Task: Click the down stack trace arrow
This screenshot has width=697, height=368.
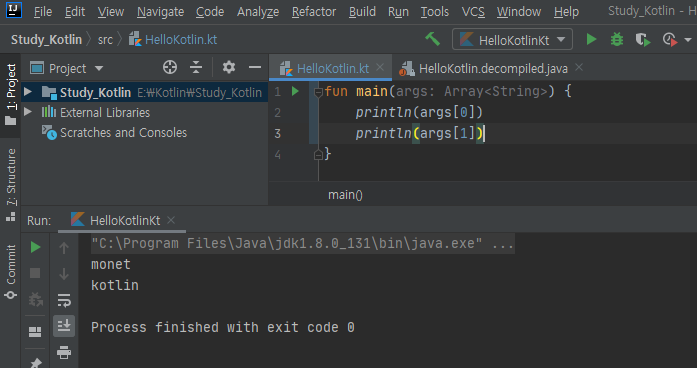Action: coord(64,274)
